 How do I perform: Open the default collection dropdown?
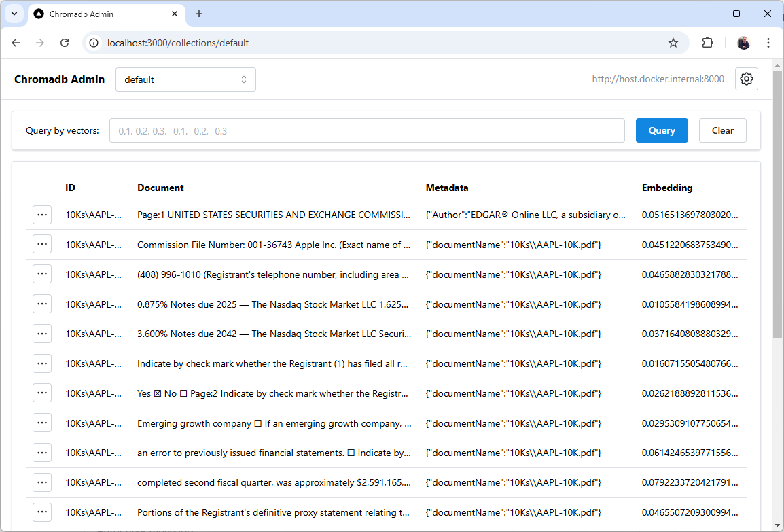click(x=185, y=79)
